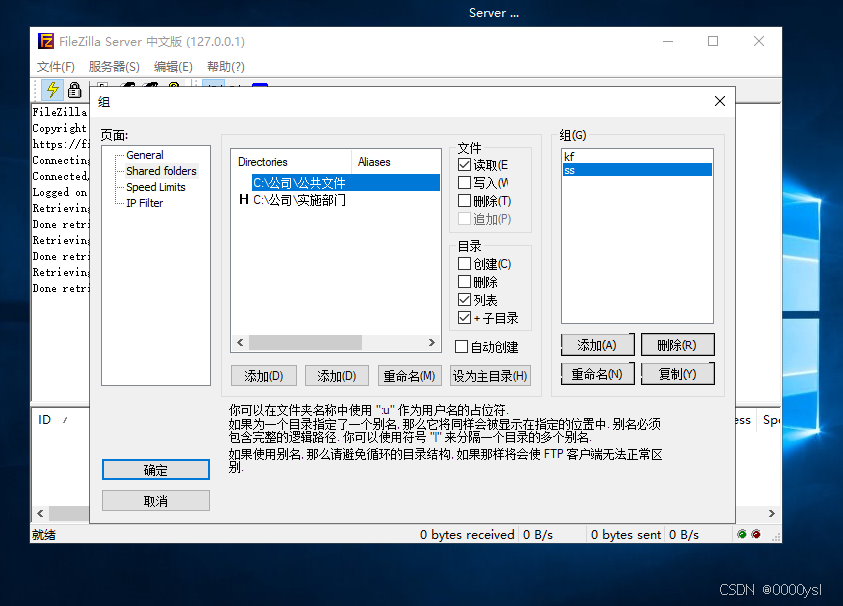Enable the 删除(T) file delete checkbox

(465, 201)
